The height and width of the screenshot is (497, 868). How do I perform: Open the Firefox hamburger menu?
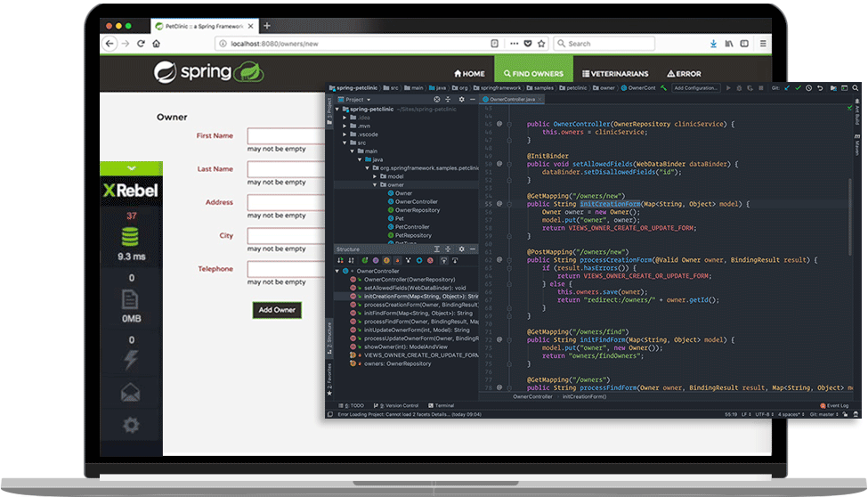click(x=763, y=44)
